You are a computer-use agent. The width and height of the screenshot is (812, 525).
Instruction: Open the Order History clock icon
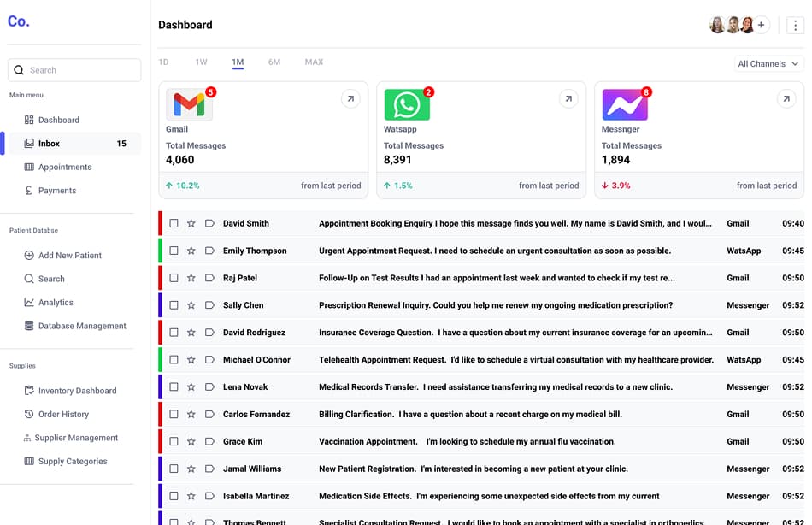coord(30,414)
